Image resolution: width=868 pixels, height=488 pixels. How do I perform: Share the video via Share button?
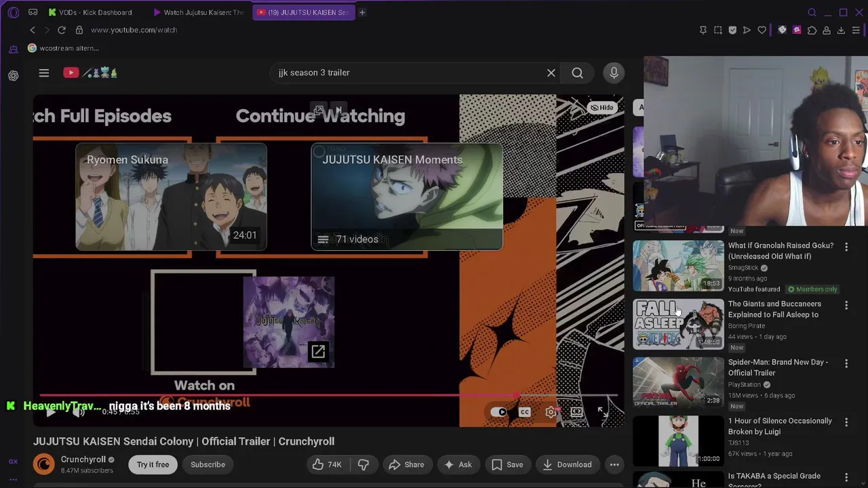(406, 464)
